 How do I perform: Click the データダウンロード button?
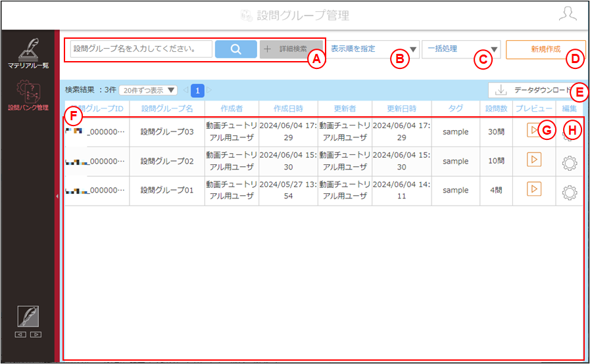[x=535, y=90]
